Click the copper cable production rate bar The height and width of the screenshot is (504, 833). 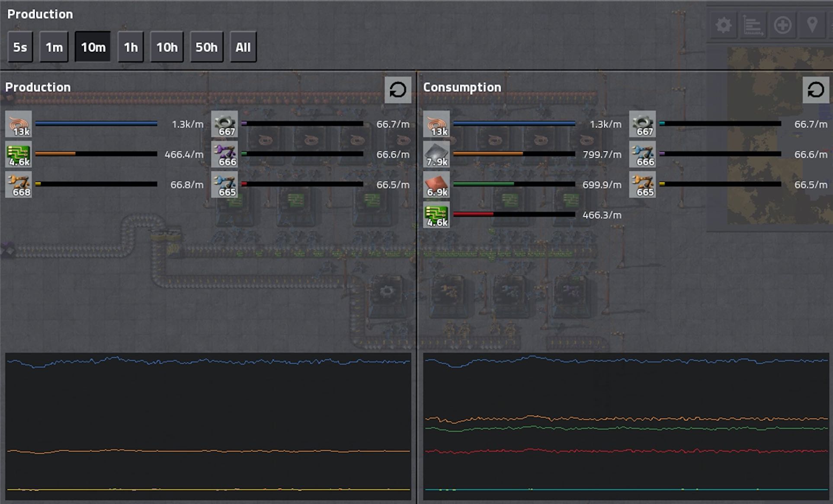(96, 124)
